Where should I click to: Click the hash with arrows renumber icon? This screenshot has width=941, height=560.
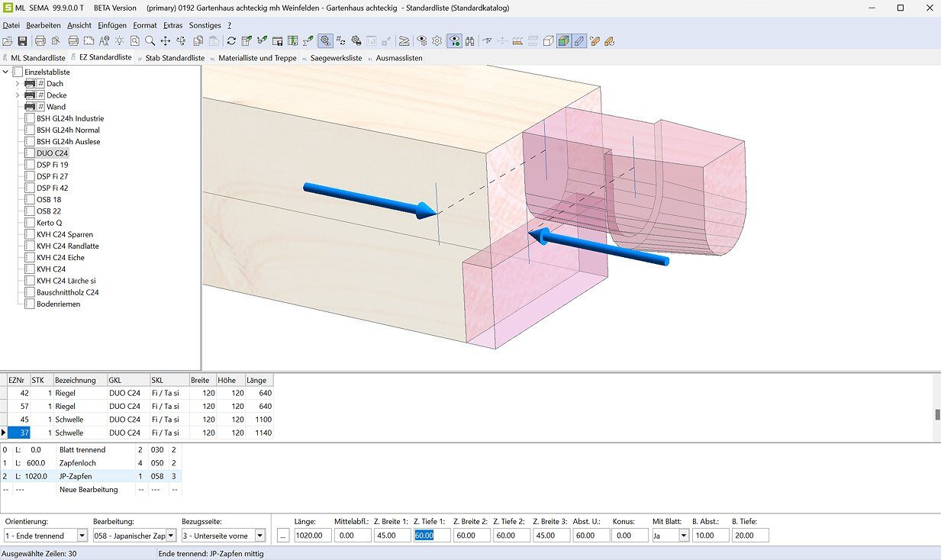(340, 40)
